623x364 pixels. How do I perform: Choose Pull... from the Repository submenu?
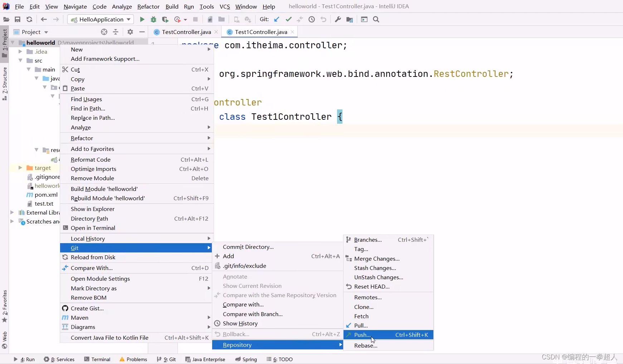point(388,325)
